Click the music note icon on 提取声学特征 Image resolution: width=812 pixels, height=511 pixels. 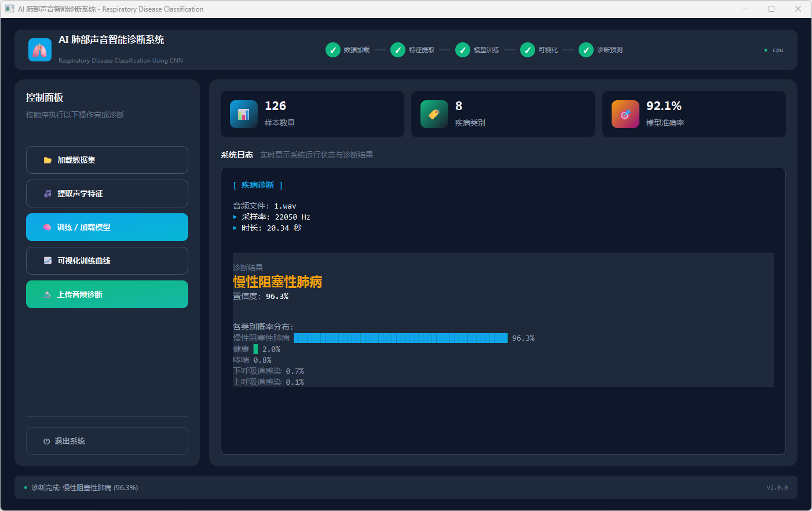47,194
